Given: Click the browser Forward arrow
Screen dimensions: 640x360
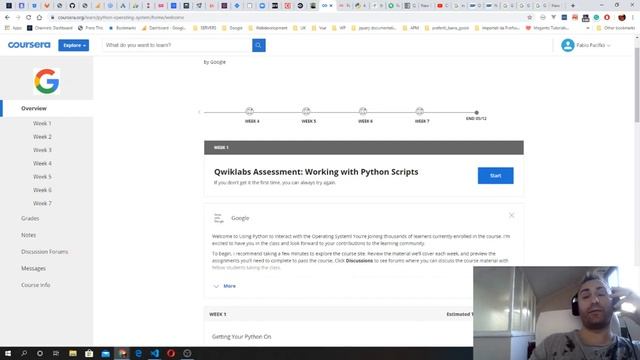Looking at the screenshot, I should 18,18.
